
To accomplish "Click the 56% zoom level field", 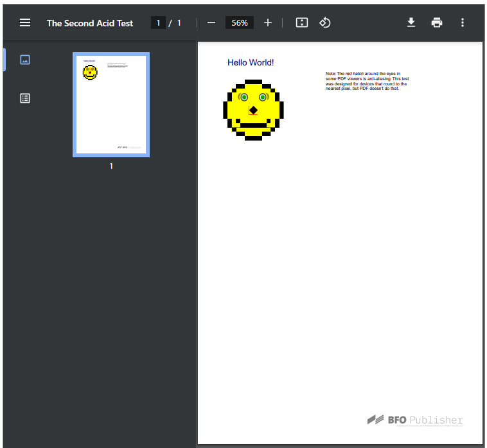I will [x=240, y=22].
